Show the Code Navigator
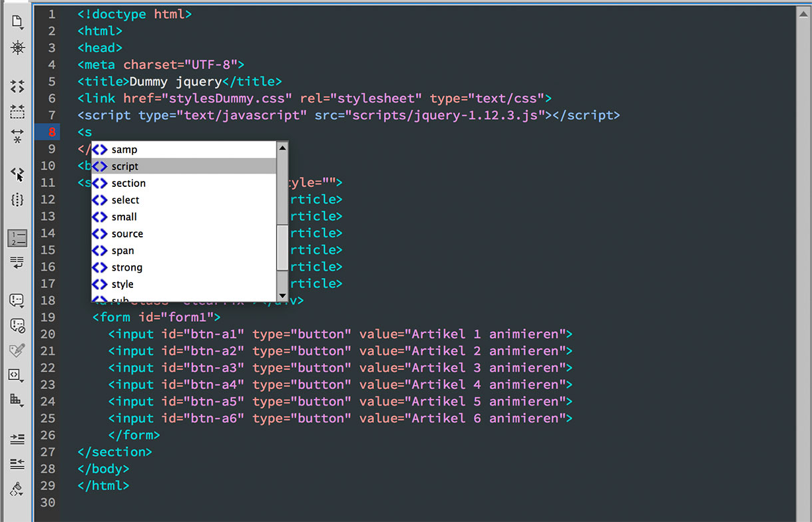812x522 pixels. 17,47
